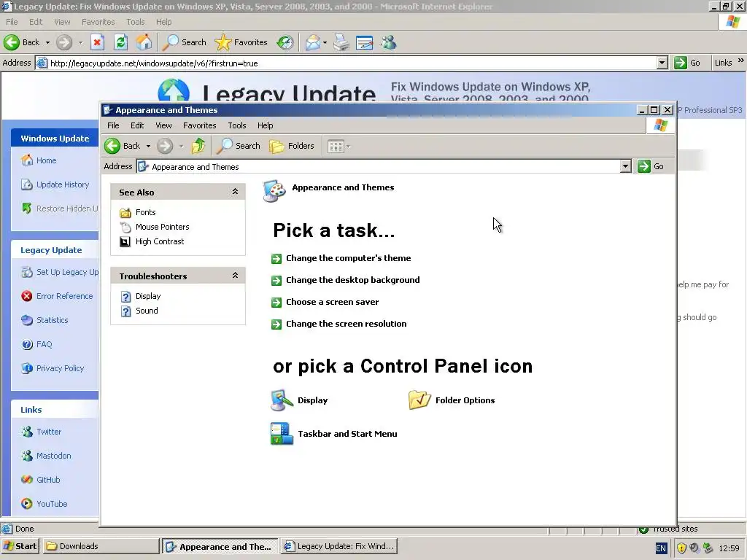
Task: Open GitHub link in Links section
Action: click(x=41, y=480)
